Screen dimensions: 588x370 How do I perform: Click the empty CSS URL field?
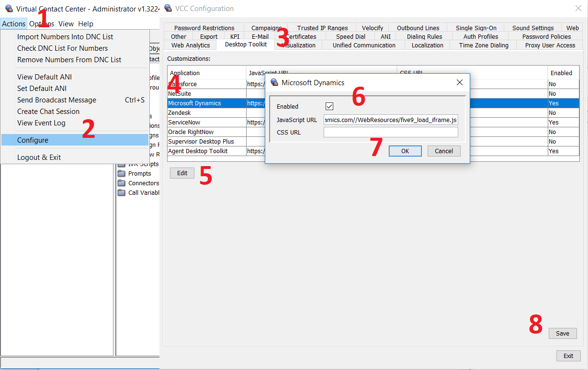click(x=391, y=132)
